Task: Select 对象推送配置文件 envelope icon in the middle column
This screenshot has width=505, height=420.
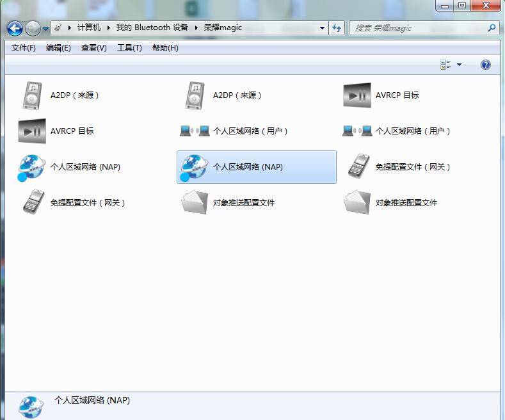Action: click(195, 203)
